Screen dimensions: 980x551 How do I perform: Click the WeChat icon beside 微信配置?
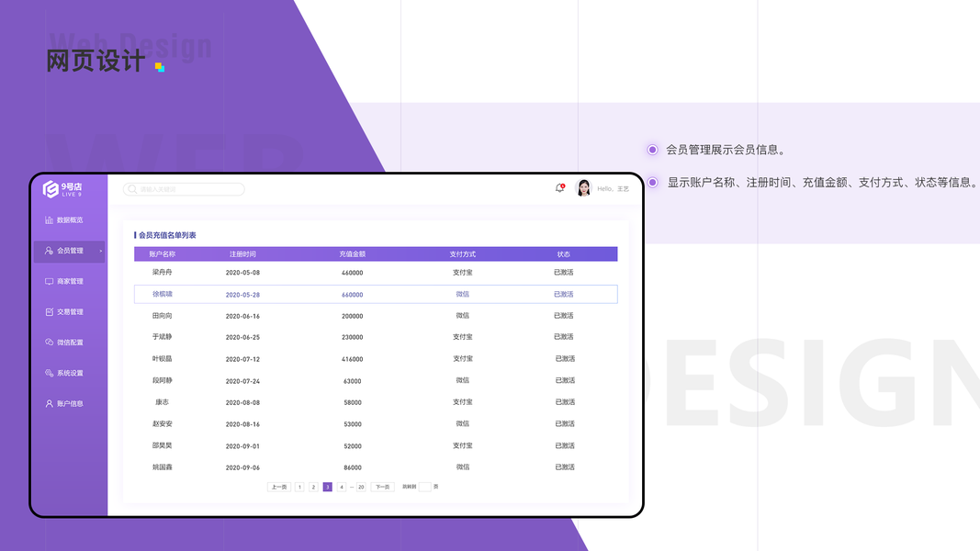pos(49,343)
